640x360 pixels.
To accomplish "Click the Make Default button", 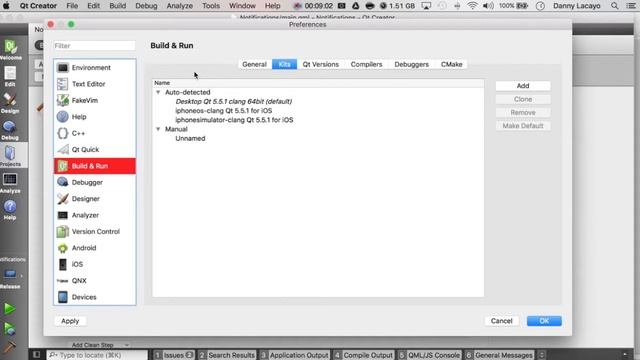I will tap(523, 126).
